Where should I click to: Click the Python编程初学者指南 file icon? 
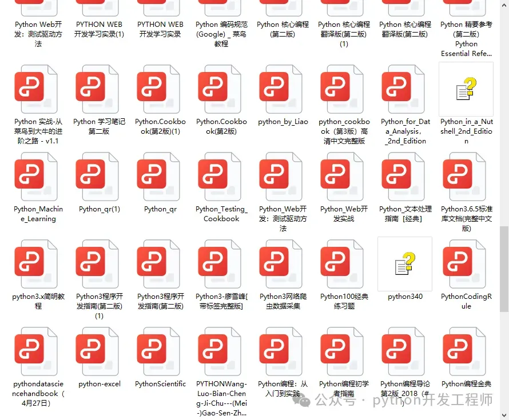click(x=342, y=351)
